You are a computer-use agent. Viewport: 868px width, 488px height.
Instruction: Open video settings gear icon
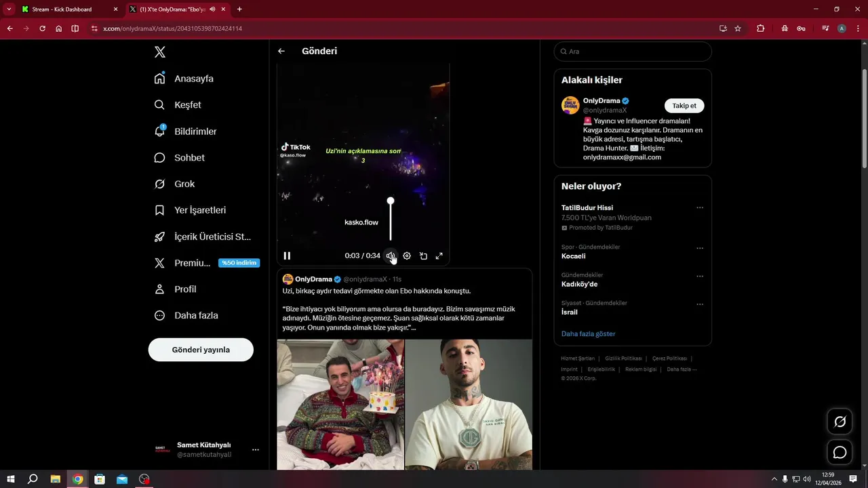point(407,256)
